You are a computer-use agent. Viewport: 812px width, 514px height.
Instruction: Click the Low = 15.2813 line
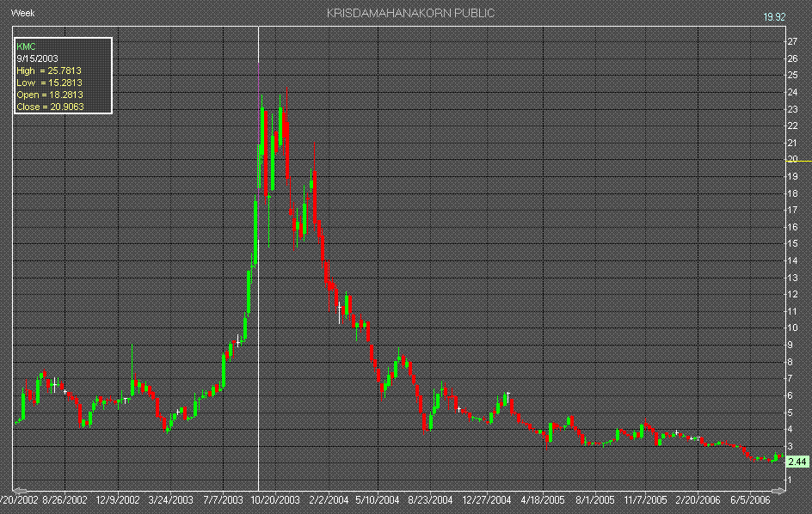[x=49, y=83]
